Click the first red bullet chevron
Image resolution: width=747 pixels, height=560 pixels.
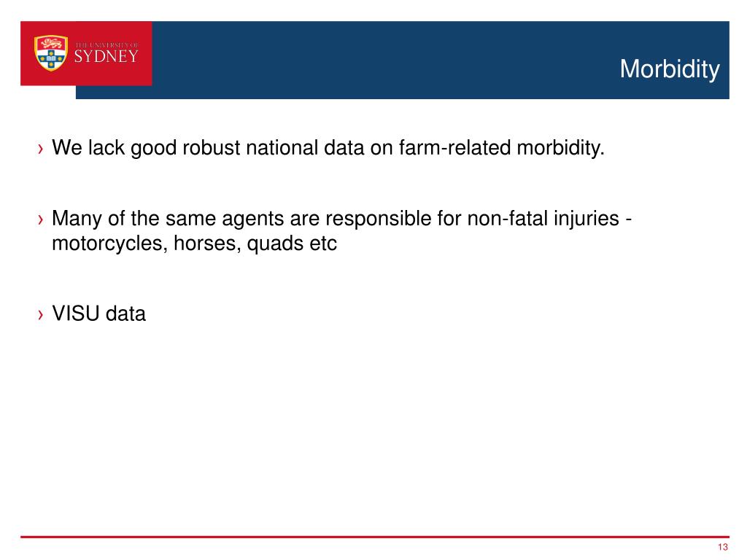pyautogui.click(x=41, y=149)
